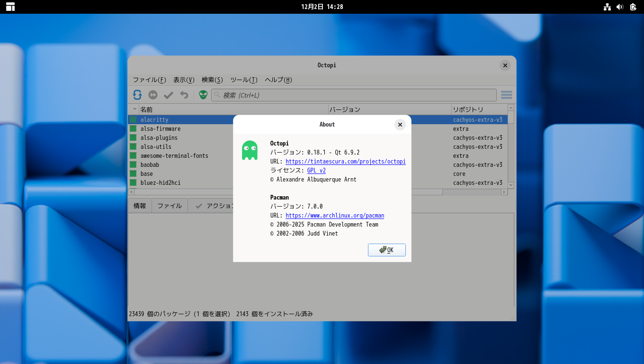The height and width of the screenshot is (364, 644).
Task: Open the volume speaker tray icon
Action: click(620, 7)
